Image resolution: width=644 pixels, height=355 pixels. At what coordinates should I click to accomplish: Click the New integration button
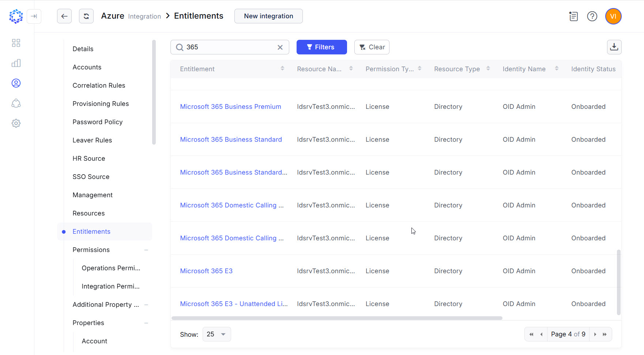[268, 16]
